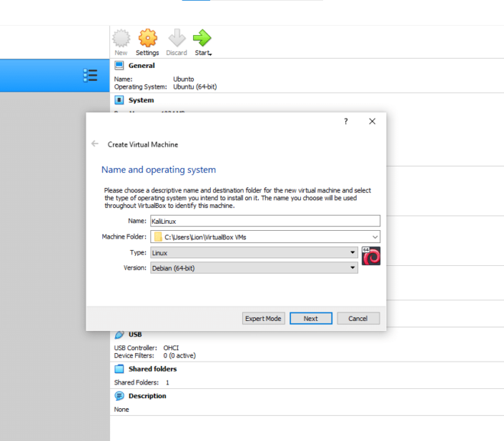Image resolution: width=504 pixels, height=441 pixels.
Task: Click the Machine Folder yellow folder icon
Action: click(x=158, y=237)
